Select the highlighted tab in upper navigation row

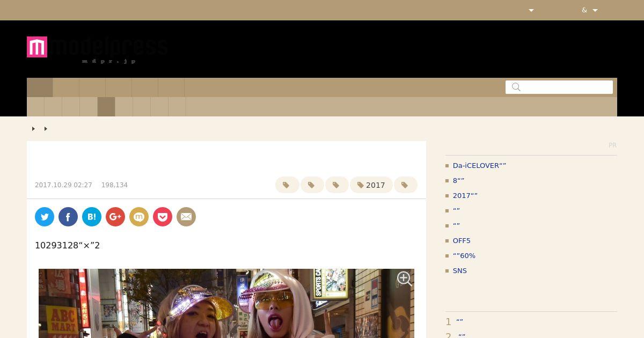coord(40,87)
